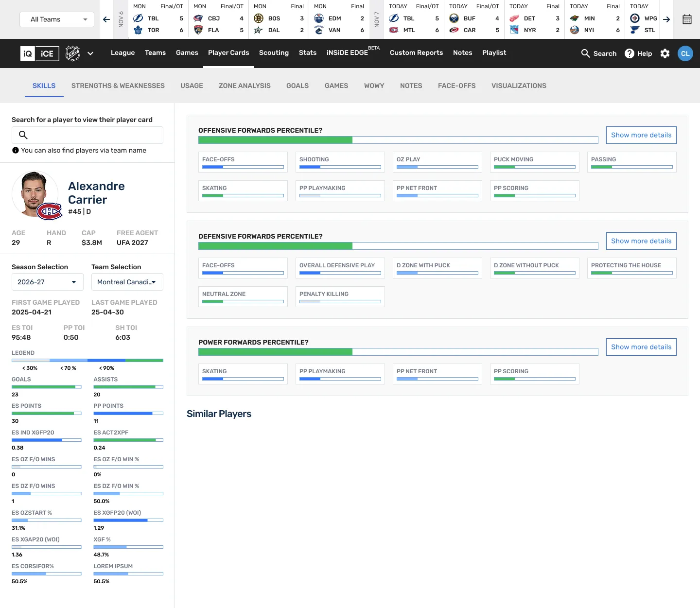700x608 pixels.
Task: Click the St. Louis Blues logo in the scoreboard
Action: click(x=635, y=30)
